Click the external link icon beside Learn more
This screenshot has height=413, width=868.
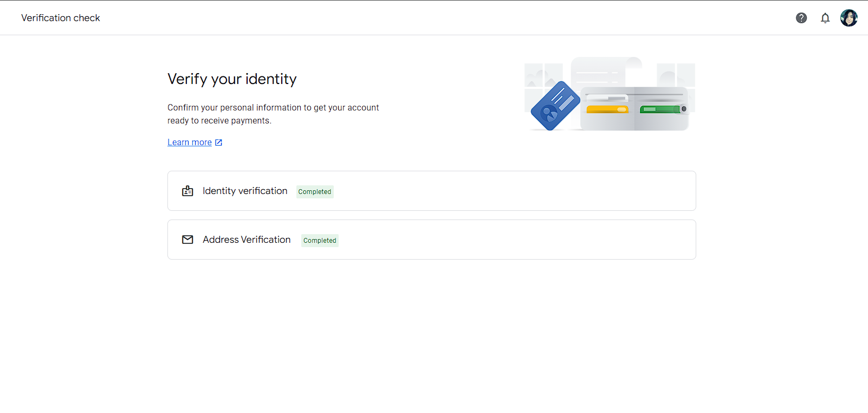(219, 143)
